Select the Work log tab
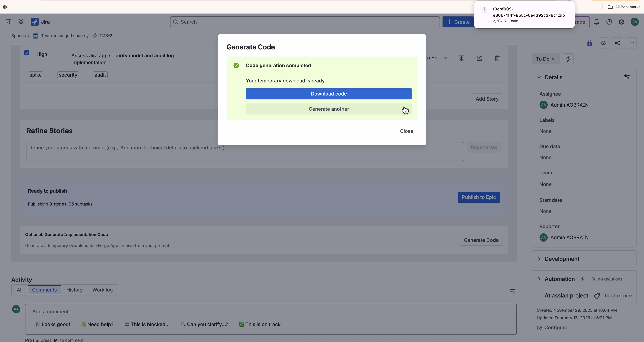This screenshot has width=644, height=342. click(102, 290)
